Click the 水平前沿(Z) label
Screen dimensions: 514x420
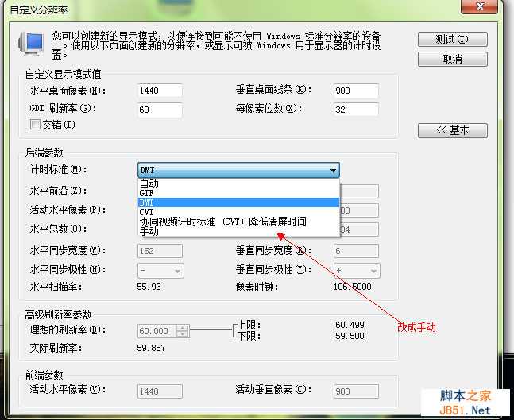[x=59, y=191]
